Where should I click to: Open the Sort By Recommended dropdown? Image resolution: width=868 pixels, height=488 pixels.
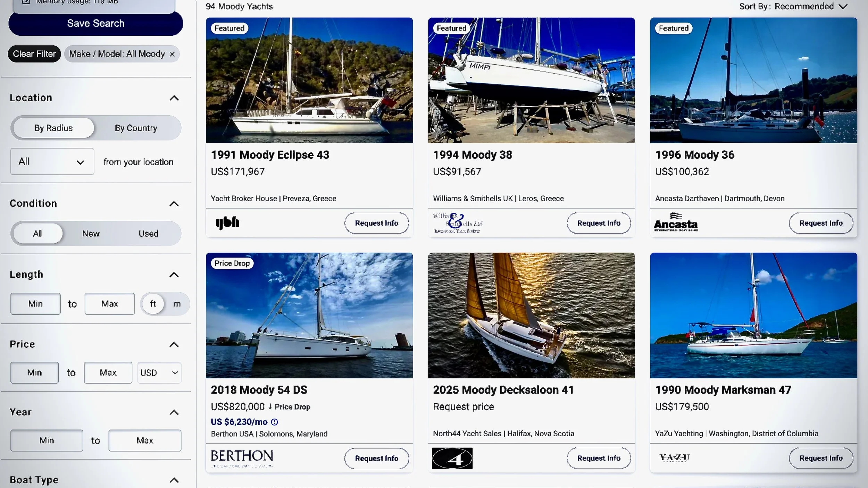(x=793, y=7)
